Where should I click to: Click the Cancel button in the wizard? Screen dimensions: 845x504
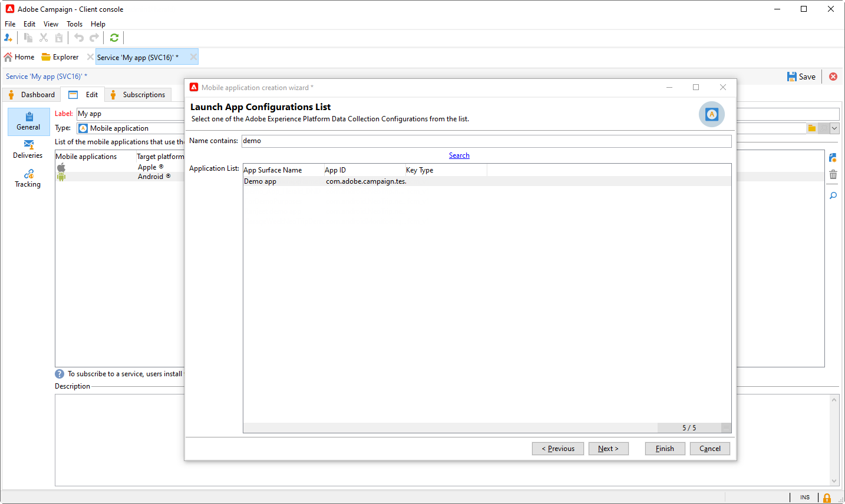click(710, 449)
